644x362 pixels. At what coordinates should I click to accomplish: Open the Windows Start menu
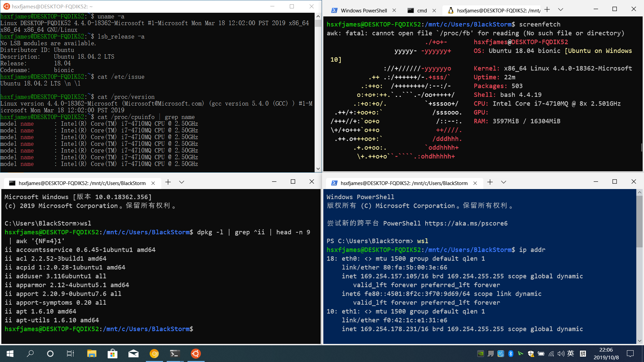[10, 354]
